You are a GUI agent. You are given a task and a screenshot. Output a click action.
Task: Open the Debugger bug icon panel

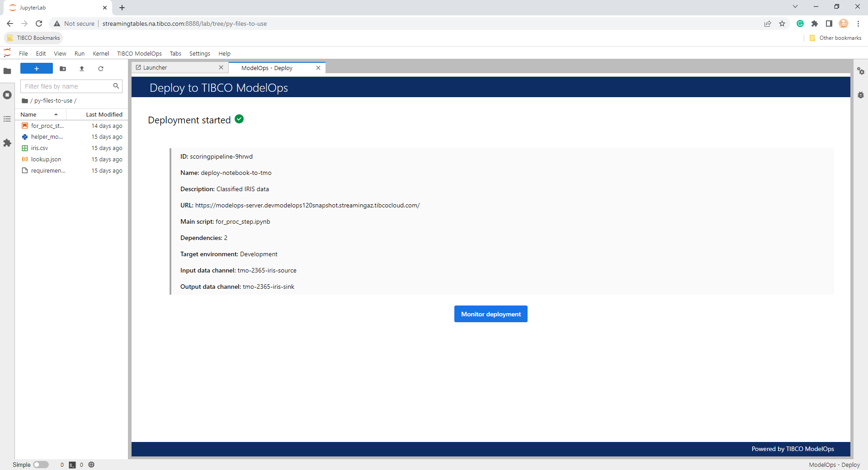tap(861, 95)
